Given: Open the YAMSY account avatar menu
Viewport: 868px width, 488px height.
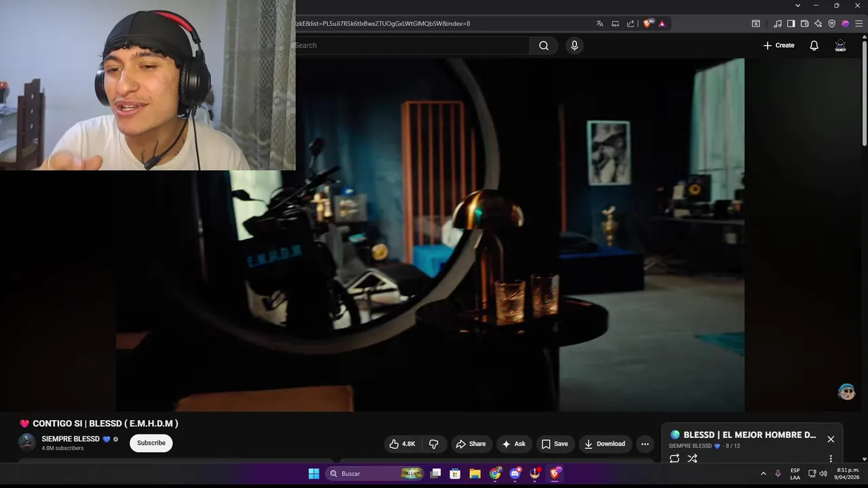Looking at the screenshot, I should point(840,45).
